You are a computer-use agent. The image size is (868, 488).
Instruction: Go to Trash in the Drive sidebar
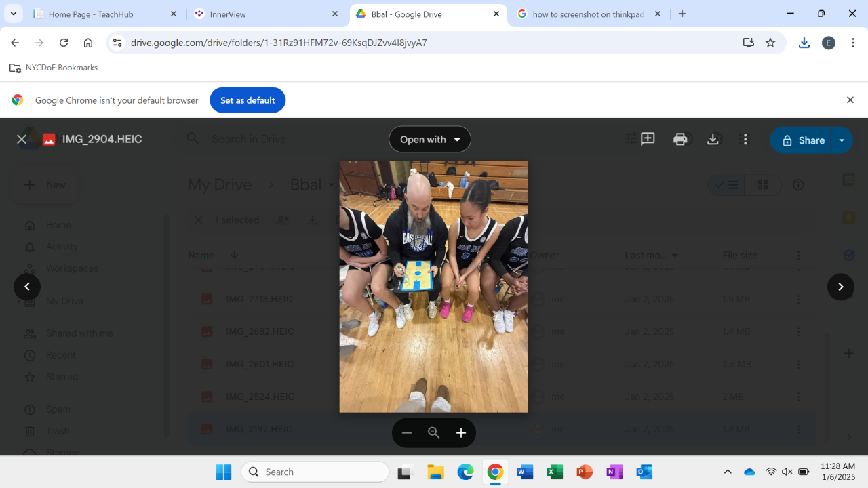(x=58, y=431)
